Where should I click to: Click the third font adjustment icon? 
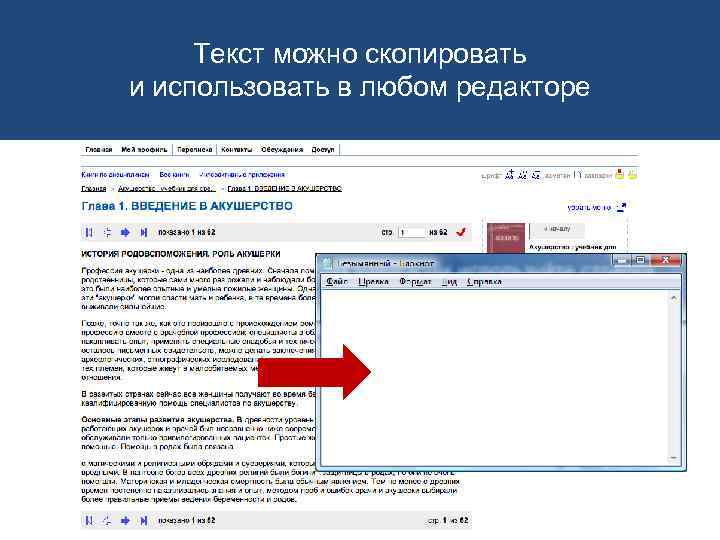click(536, 174)
